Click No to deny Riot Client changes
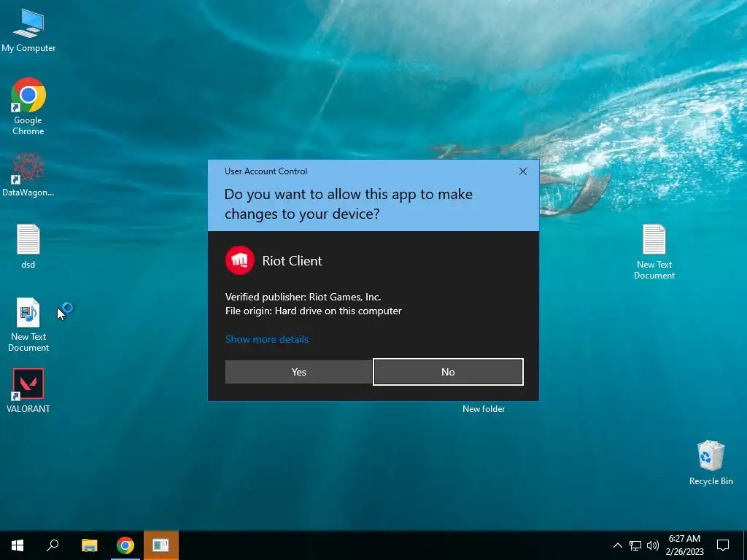This screenshot has height=560, width=747. coord(448,372)
